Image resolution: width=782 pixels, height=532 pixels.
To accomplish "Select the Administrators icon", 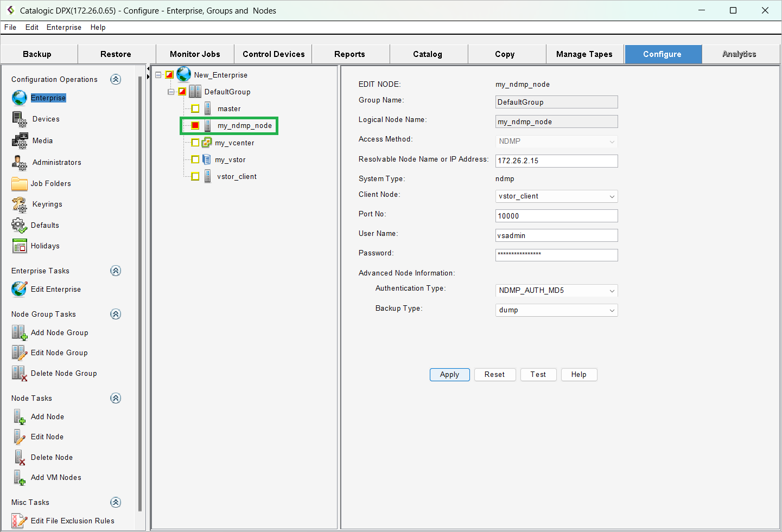I will click(x=20, y=162).
